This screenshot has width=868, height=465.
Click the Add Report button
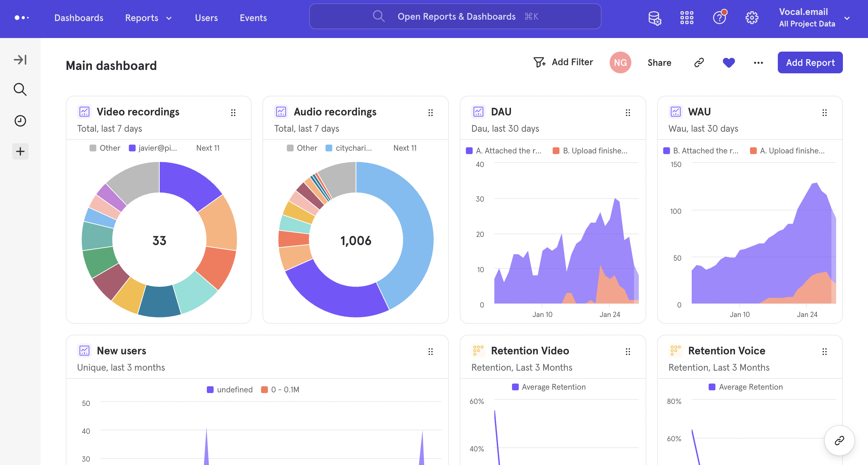click(810, 62)
